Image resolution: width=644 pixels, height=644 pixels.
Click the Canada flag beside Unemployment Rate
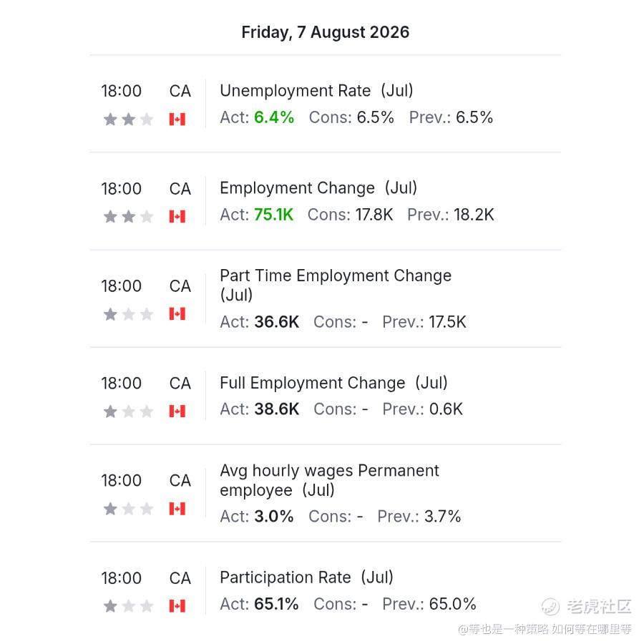click(x=177, y=119)
